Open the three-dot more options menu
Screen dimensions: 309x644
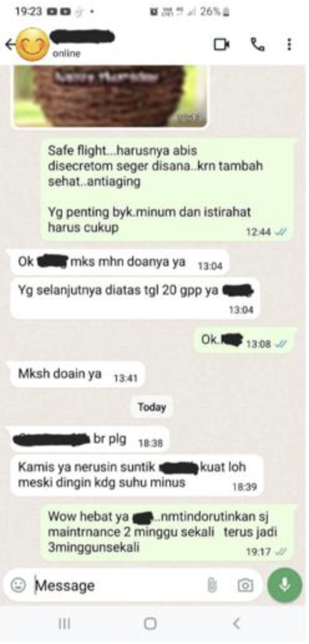point(289,44)
